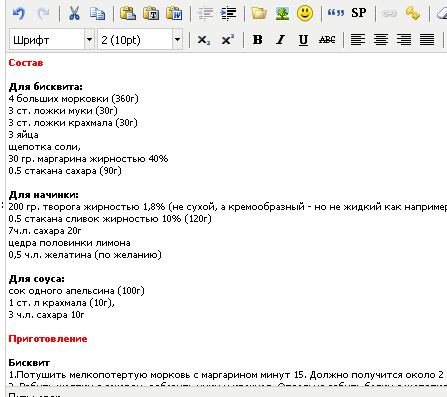447x397 pixels.
Task: Click the Paste clipboard icon
Action: (128, 14)
